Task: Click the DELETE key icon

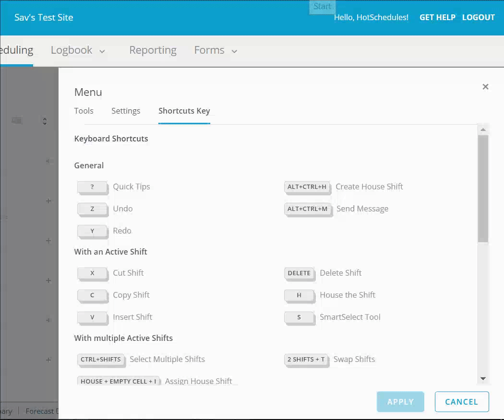Action: (x=299, y=273)
